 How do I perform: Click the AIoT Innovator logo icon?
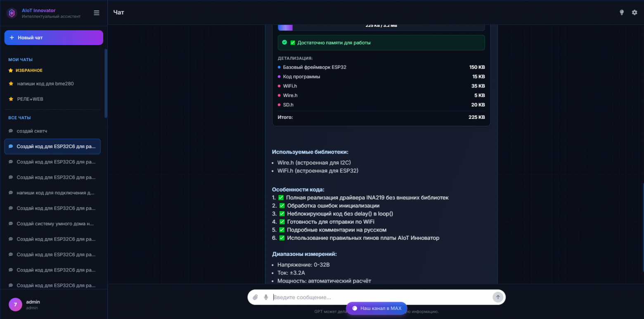(x=12, y=13)
